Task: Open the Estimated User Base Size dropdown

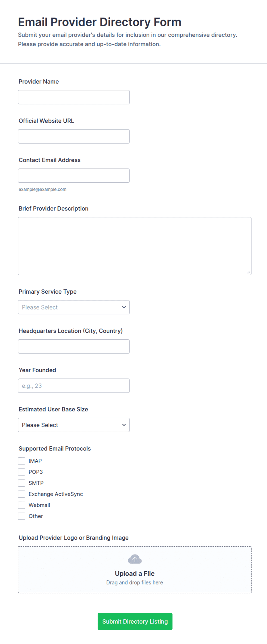Action: 74,425
